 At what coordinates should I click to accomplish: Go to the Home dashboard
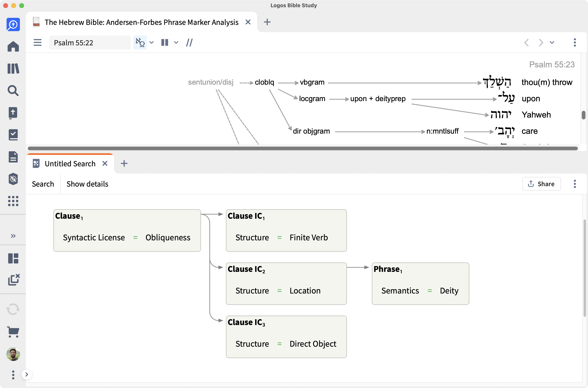[13, 47]
